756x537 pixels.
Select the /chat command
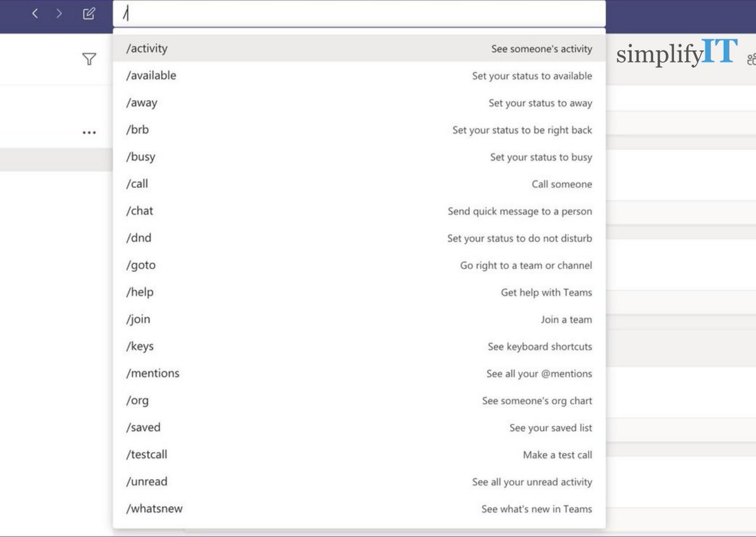(x=359, y=211)
